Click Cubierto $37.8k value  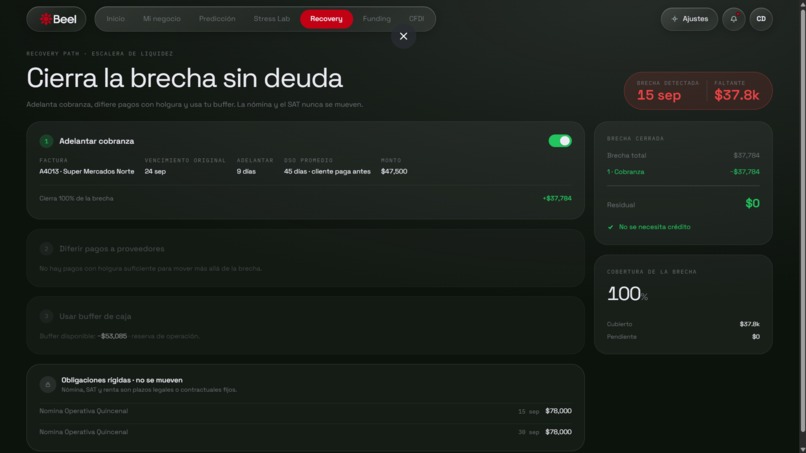[749, 324]
